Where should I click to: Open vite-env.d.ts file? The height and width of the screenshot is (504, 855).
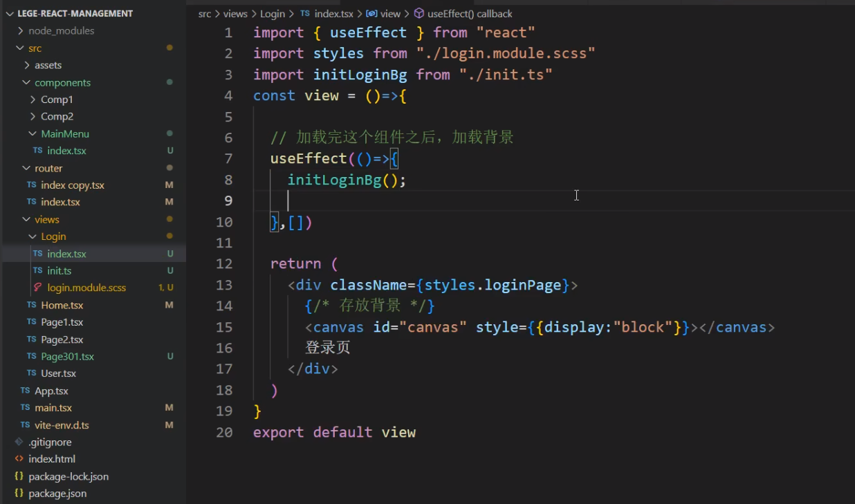point(62,425)
